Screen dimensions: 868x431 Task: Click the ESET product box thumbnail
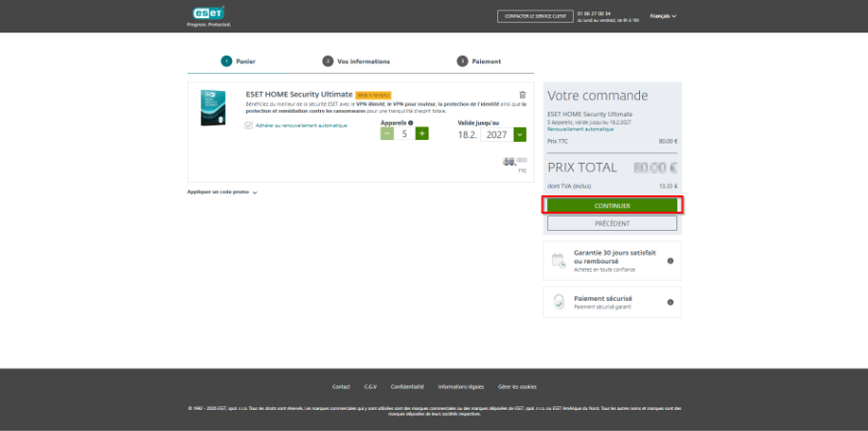pos(213,108)
